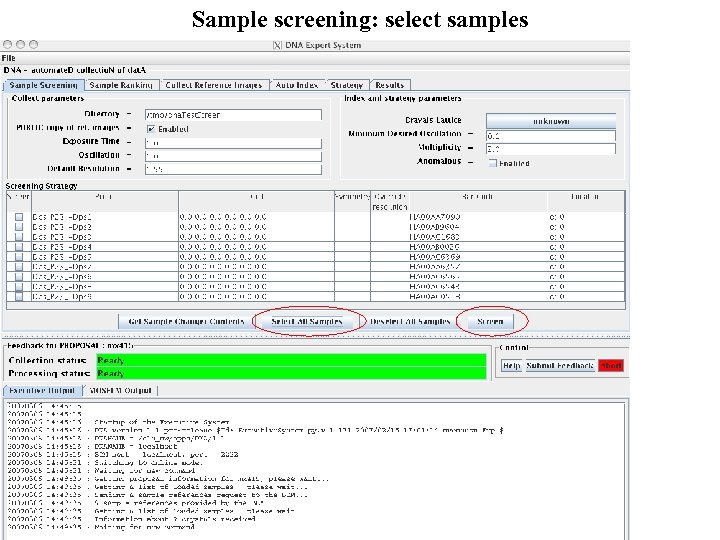Go to the Strategy tab
The height and width of the screenshot is (540, 720).
[x=347, y=85]
